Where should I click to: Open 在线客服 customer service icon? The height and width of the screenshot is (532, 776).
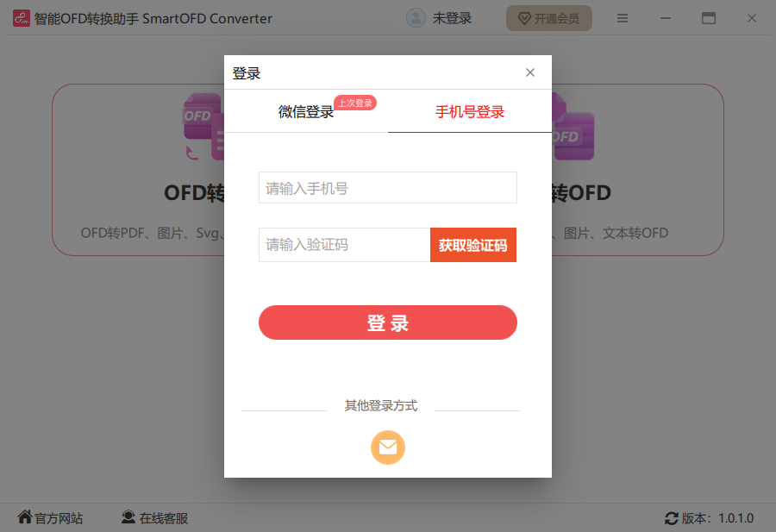(128, 517)
